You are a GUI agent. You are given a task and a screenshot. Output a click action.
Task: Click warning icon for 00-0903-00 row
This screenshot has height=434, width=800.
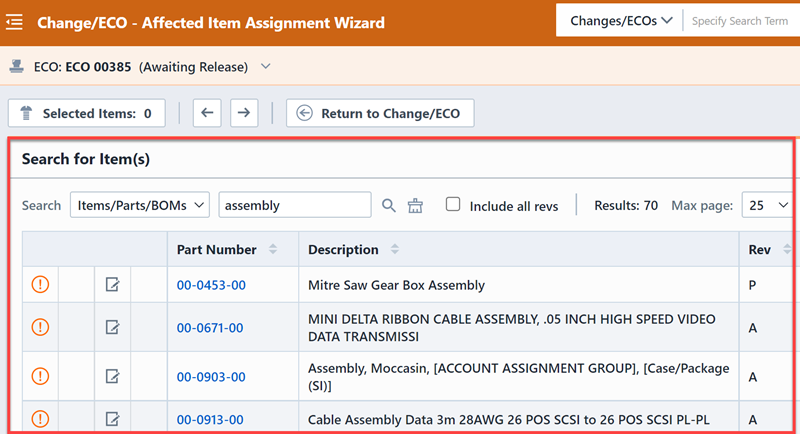pos(40,376)
